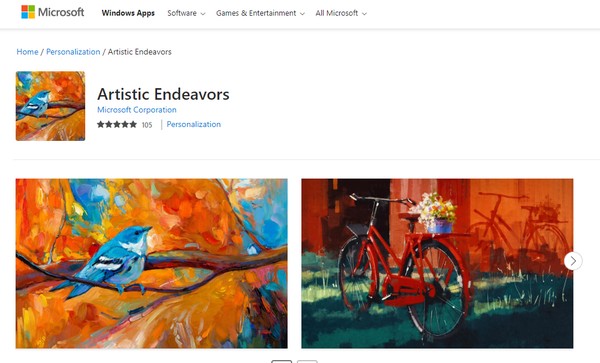Expand the Games & Entertainment menu
The height and width of the screenshot is (363, 600).
coord(260,13)
